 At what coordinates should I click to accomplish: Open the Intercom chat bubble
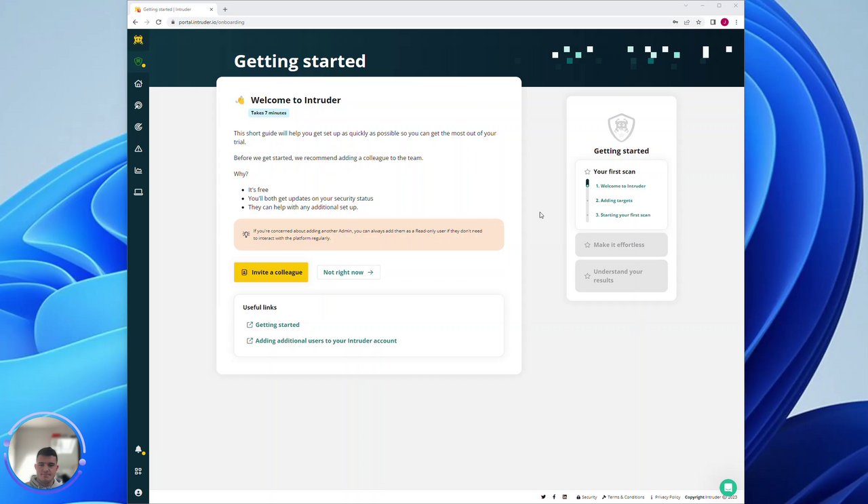coord(728,487)
